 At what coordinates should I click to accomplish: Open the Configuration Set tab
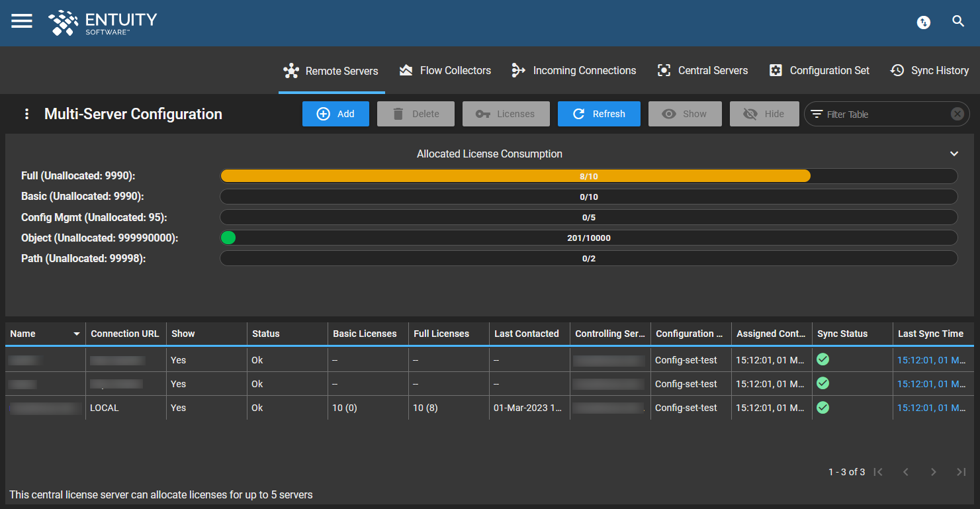click(820, 70)
